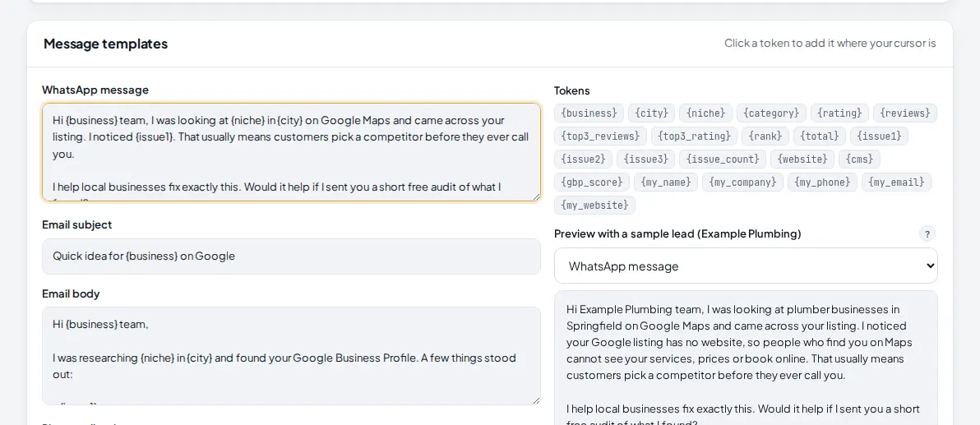Insert the {website} token
Image resolution: width=980 pixels, height=425 pixels.
point(802,159)
